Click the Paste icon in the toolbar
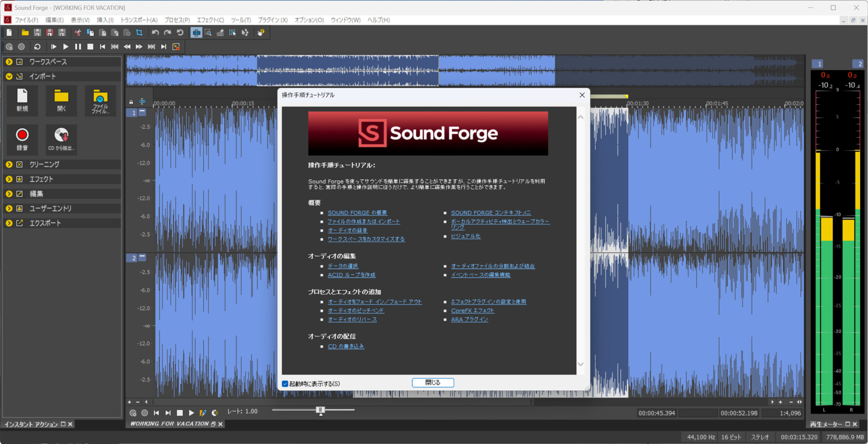Image resolution: width=868 pixels, height=444 pixels. point(102,33)
